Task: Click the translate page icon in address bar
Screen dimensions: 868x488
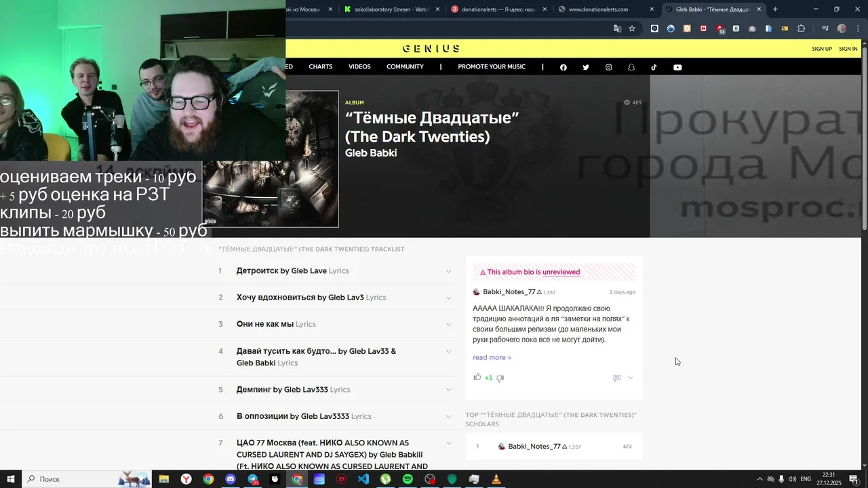Action: coord(617,28)
